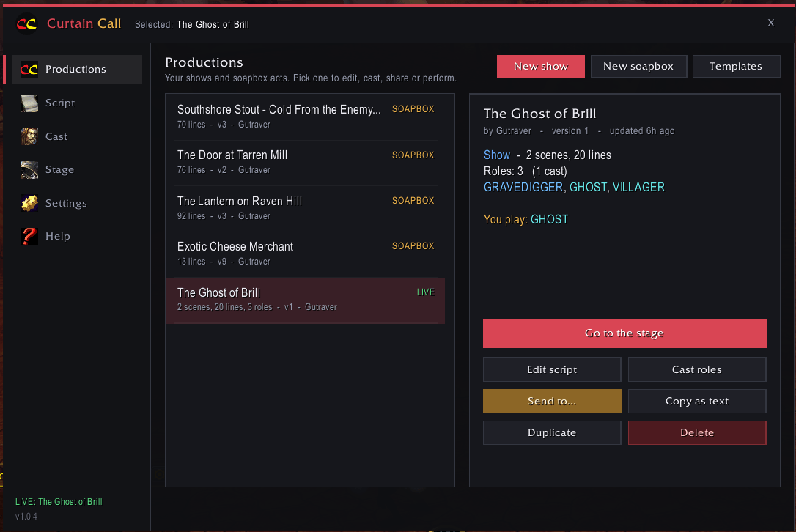Screen dimensions: 796x532
Task: Open the Templates button
Action: click(x=736, y=67)
